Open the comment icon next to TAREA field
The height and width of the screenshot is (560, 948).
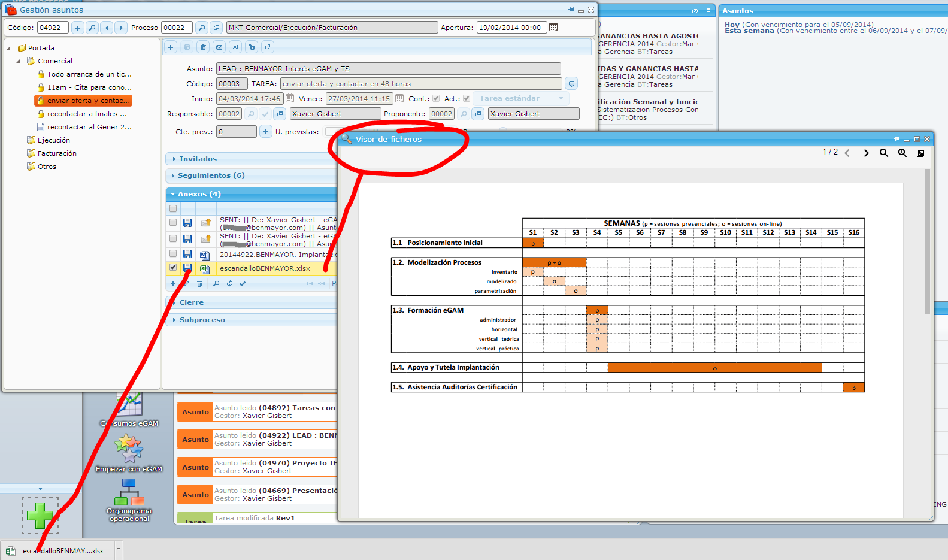pyautogui.click(x=572, y=84)
